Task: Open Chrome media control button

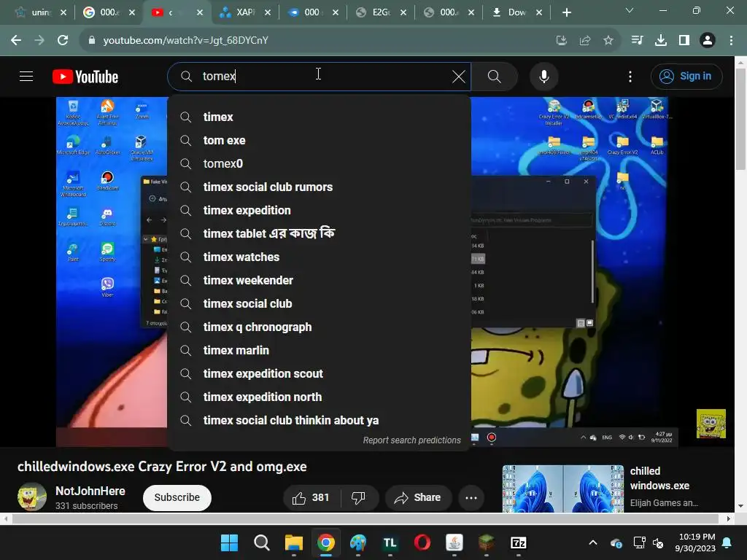Action: [x=637, y=40]
